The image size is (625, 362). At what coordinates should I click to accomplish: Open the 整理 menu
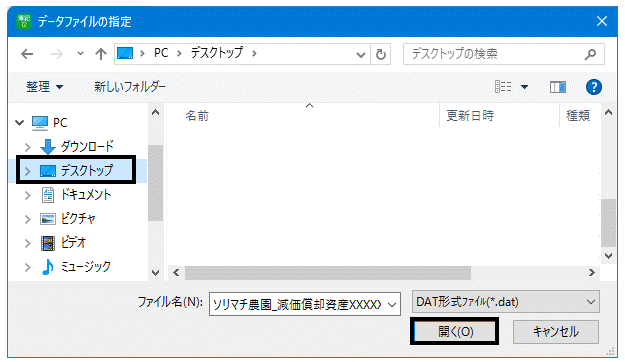[44, 87]
